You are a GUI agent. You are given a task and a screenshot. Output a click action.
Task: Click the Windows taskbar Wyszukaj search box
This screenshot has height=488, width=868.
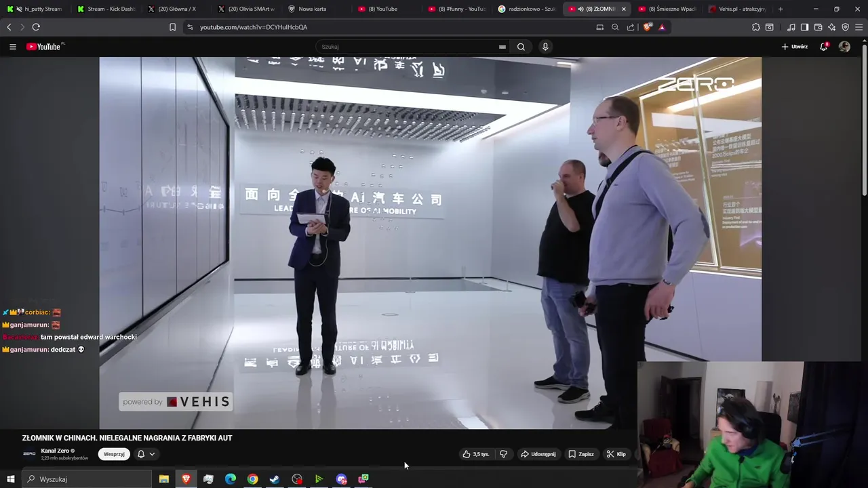[87, 479]
